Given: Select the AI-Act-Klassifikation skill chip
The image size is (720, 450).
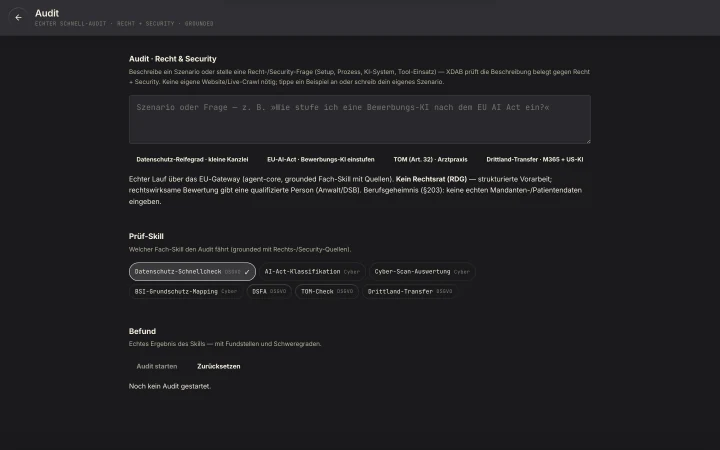Looking at the screenshot, I should pyautogui.click(x=312, y=271).
